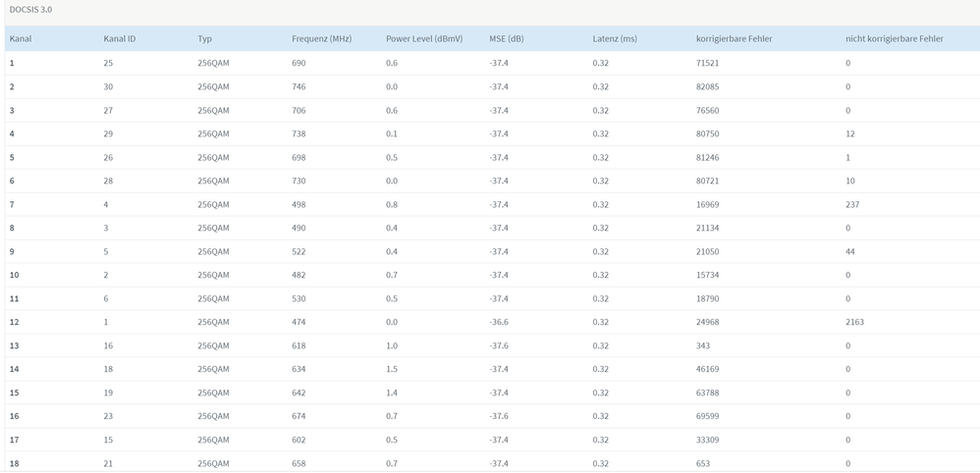
Task: Click the 44 uncorrectable errors cell
Action: [850, 251]
